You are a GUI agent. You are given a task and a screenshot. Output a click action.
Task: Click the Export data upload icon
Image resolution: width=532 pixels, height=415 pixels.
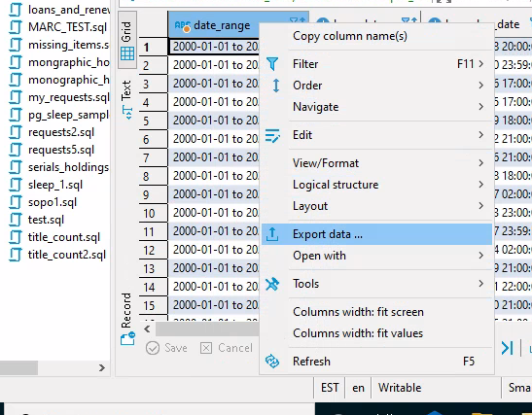point(272,234)
